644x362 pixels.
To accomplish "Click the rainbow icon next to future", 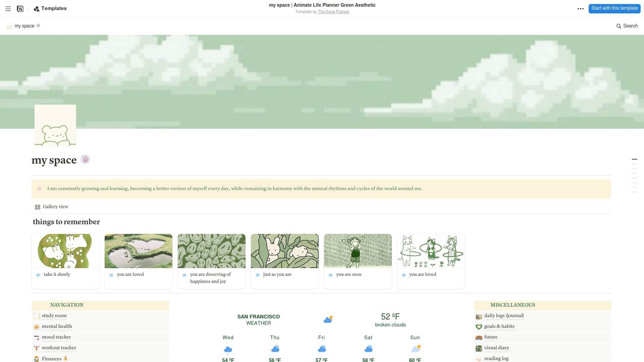I will pos(479,338).
